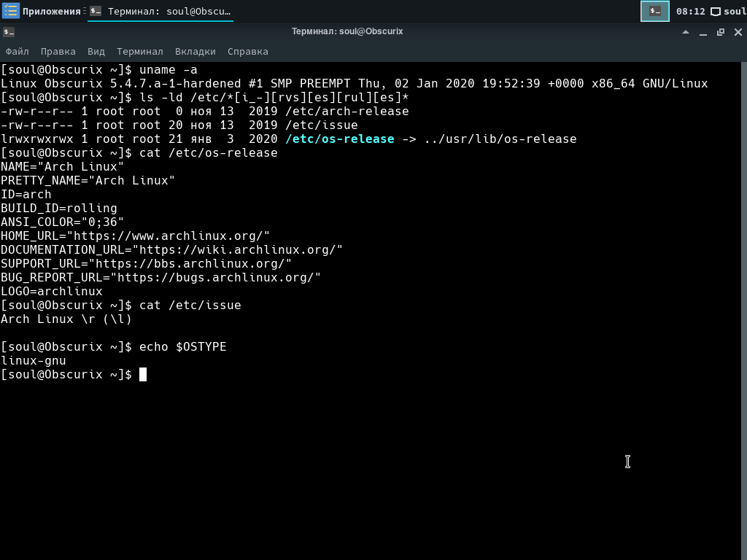Click the text /etc/arch-release
This screenshot has width=747, height=560.
click(347, 112)
